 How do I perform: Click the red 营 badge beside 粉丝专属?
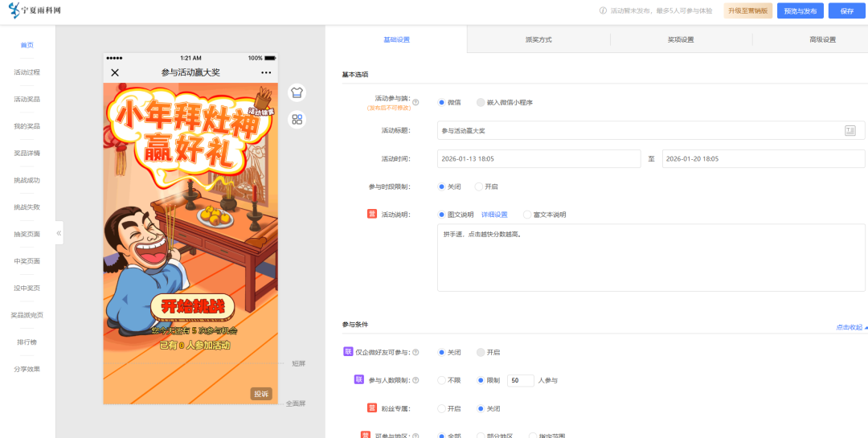pyautogui.click(x=372, y=408)
